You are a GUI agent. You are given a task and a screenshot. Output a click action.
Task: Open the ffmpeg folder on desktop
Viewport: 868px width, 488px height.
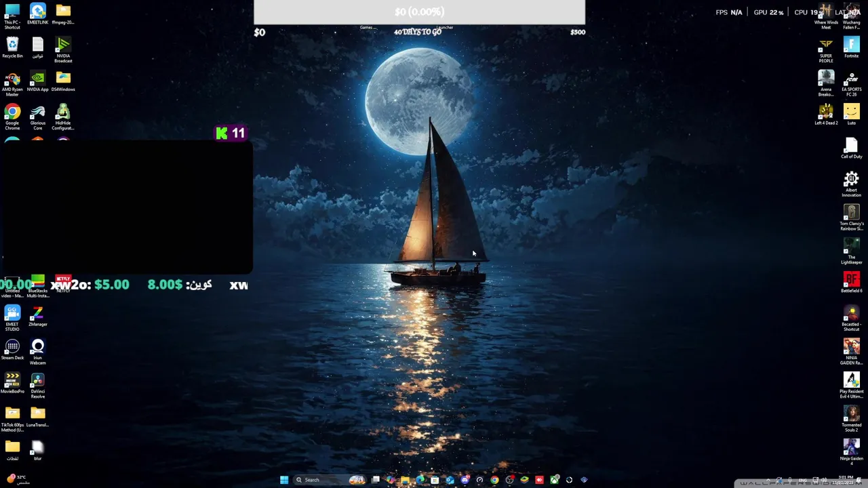63,14
